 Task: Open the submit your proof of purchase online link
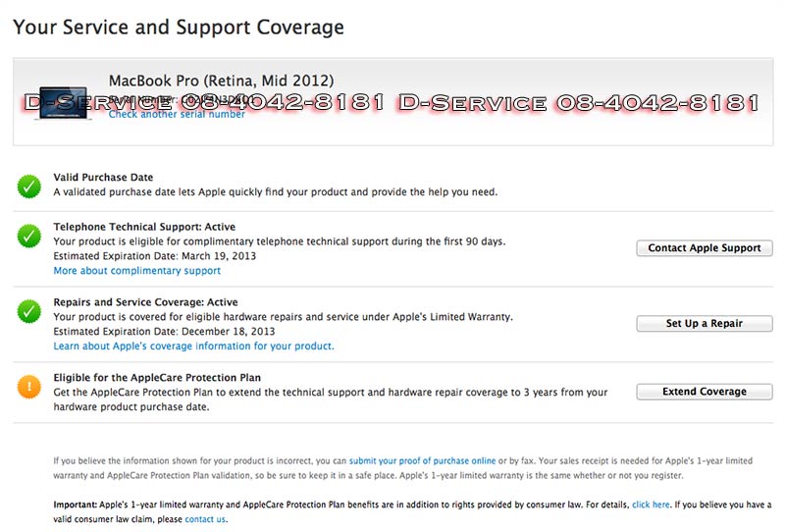point(422,460)
